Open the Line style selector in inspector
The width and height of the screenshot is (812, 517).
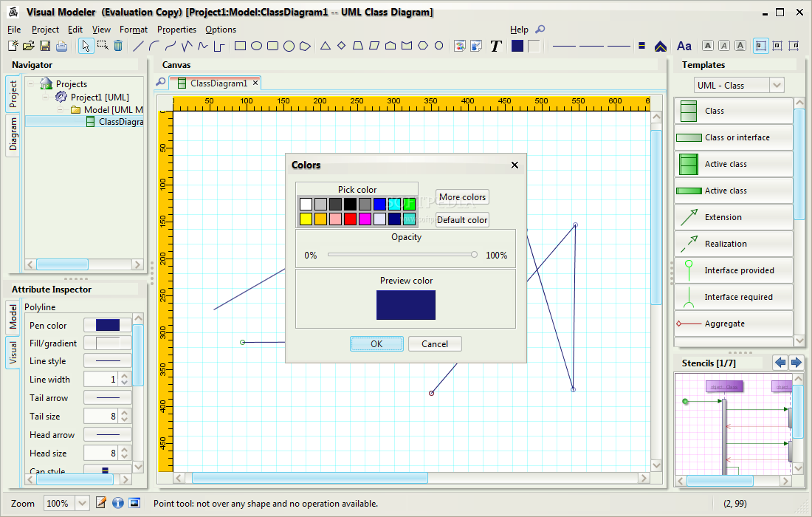(x=108, y=361)
